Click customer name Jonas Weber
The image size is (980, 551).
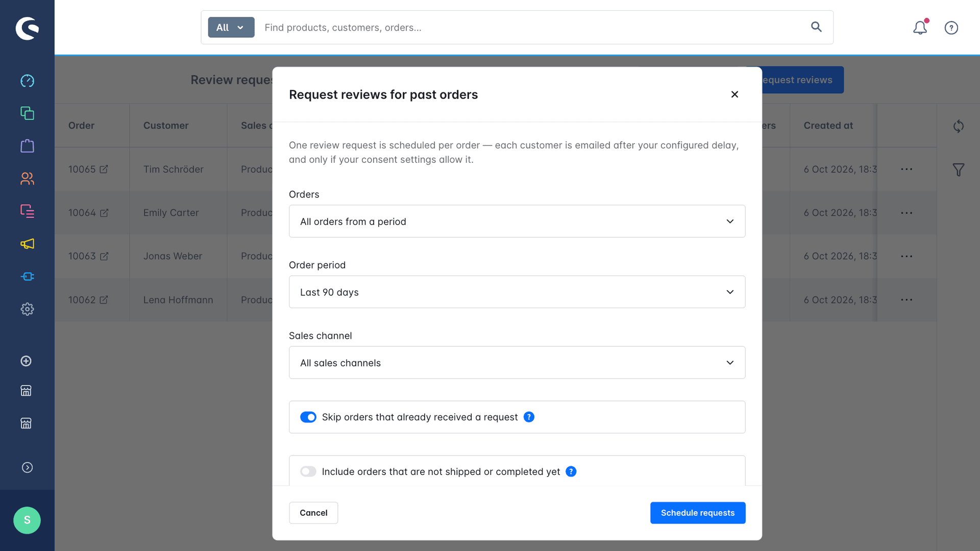coord(173,256)
